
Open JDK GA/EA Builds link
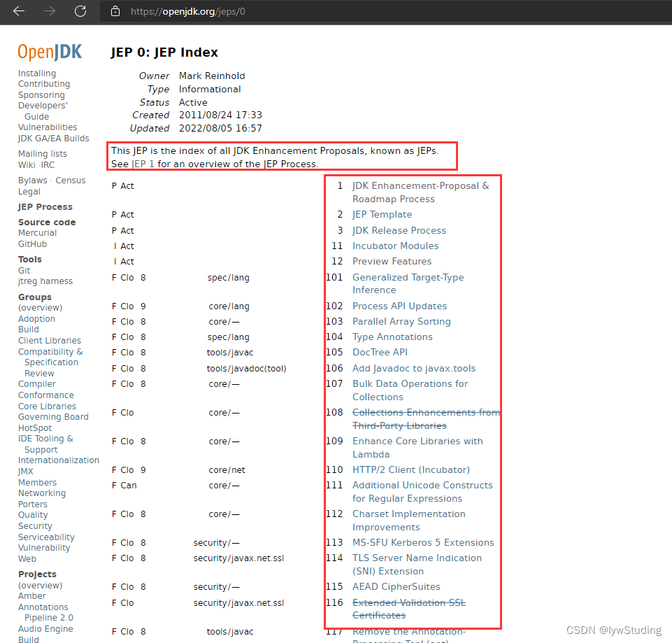coord(54,139)
